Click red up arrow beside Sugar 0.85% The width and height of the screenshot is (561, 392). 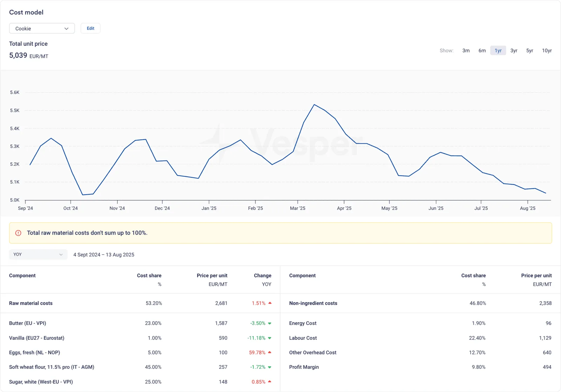(270, 381)
